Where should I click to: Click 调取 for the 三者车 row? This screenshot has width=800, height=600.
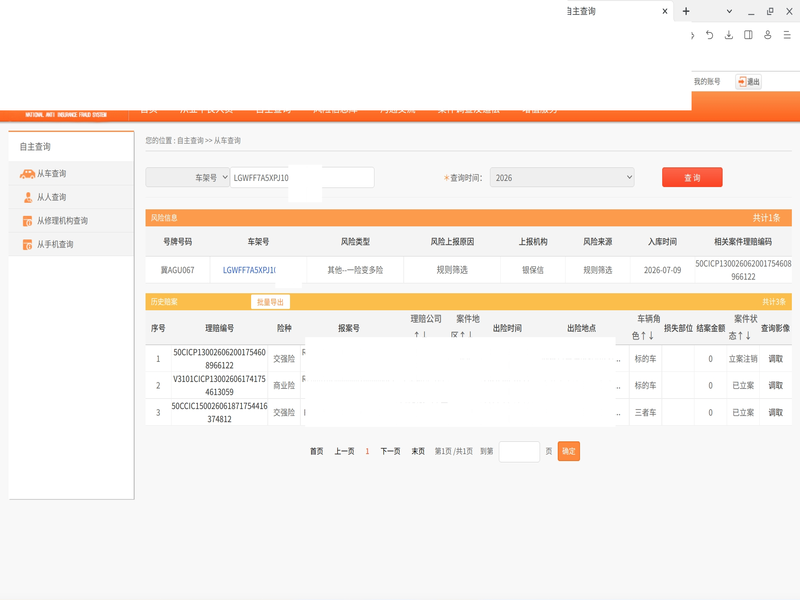(776, 413)
